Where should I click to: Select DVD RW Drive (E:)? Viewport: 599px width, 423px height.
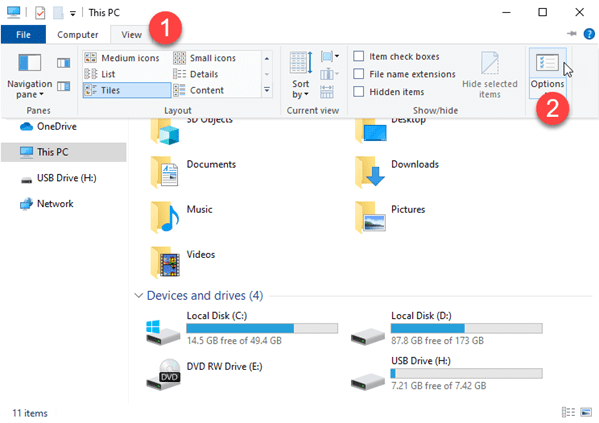click(204, 374)
